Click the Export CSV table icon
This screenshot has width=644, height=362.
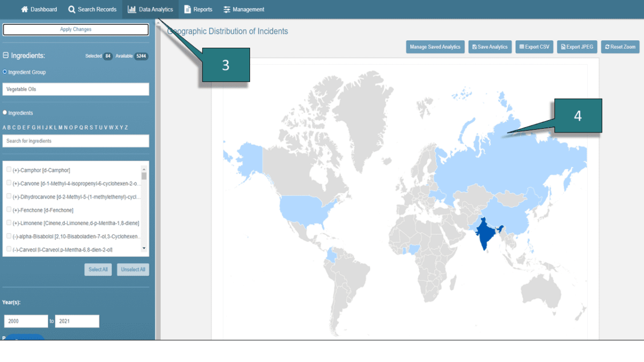click(521, 47)
